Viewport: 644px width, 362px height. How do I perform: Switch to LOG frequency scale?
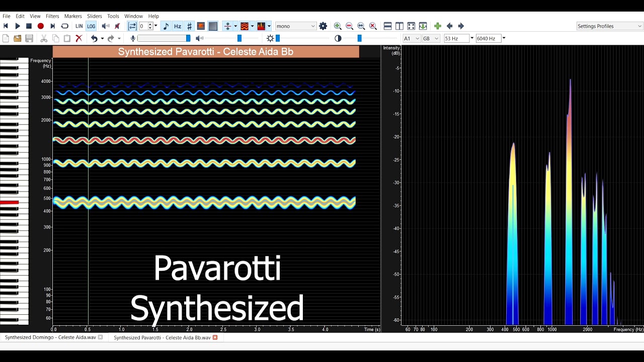pos(91,26)
